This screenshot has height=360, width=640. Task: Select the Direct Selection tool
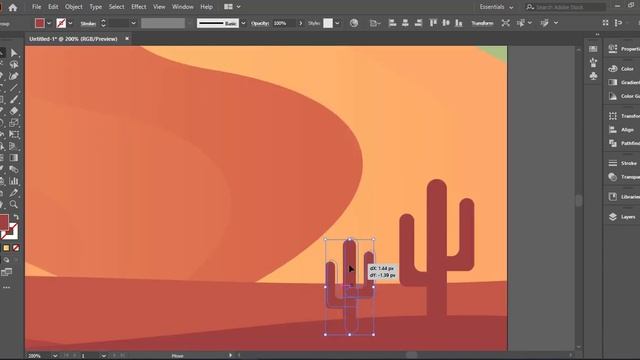click(14, 53)
